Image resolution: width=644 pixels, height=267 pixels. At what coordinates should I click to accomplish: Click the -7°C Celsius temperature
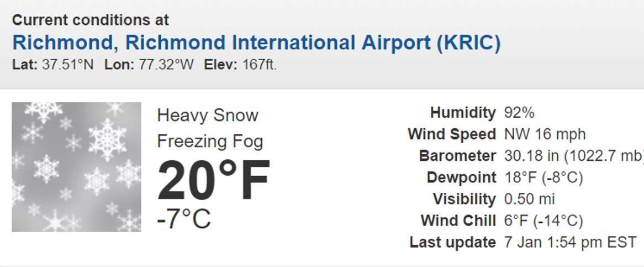184,218
